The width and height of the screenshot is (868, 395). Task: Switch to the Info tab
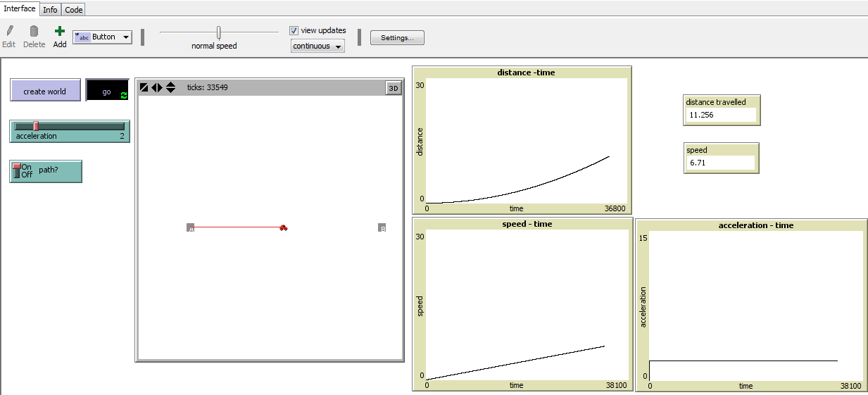pyautogui.click(x=50, y=10)
